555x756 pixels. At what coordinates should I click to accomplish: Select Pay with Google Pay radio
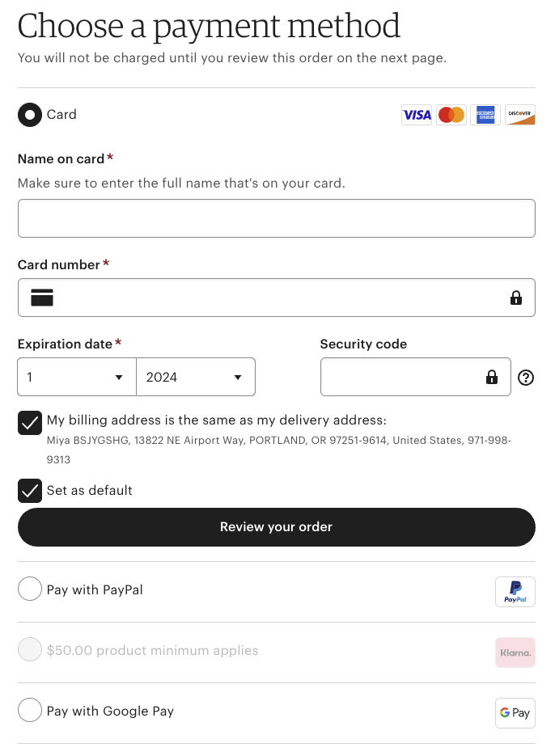coord(30,711)
